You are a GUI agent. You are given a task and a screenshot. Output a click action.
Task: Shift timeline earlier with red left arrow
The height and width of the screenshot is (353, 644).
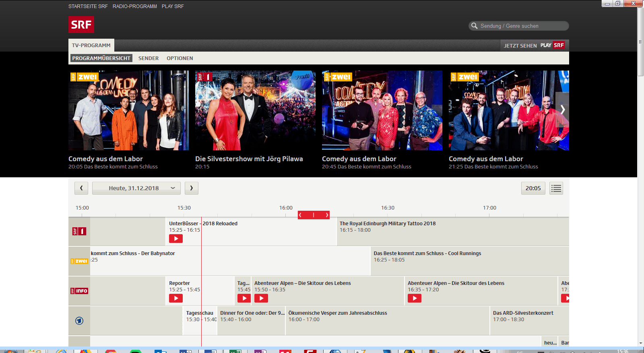point(301,215)
